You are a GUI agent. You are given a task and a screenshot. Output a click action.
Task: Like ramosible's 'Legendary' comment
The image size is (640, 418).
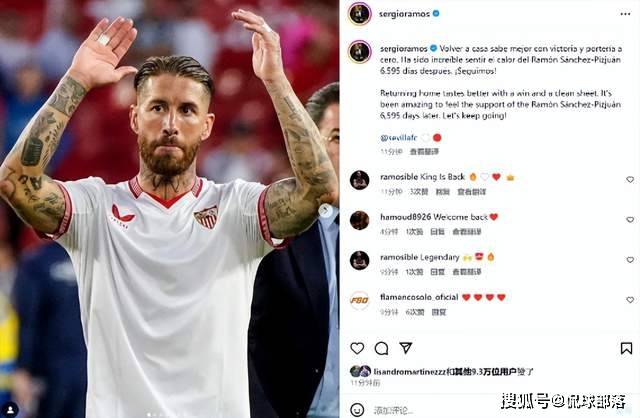pos(630,260)
